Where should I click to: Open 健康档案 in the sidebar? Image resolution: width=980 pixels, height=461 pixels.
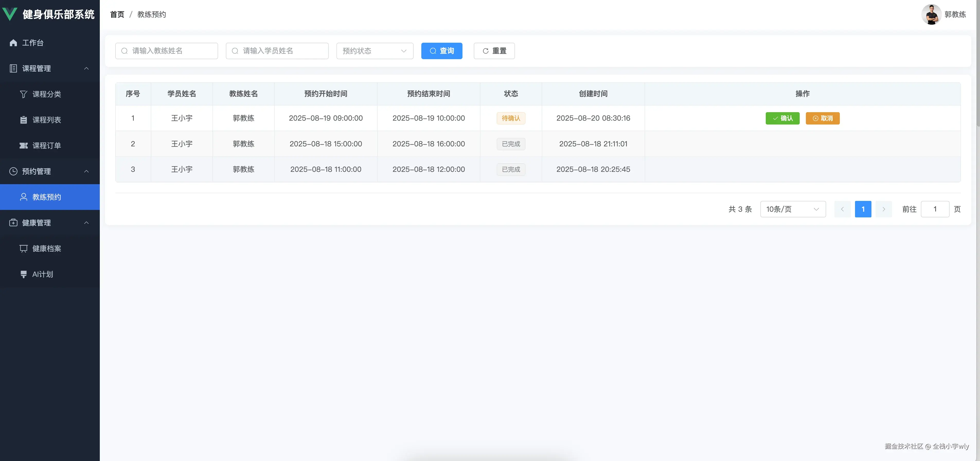[x=46, y=248]
